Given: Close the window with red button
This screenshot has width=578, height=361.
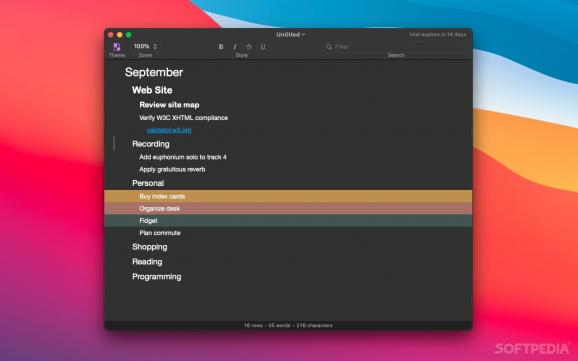Looking at the screenshot, I should (x=111, y=35).
